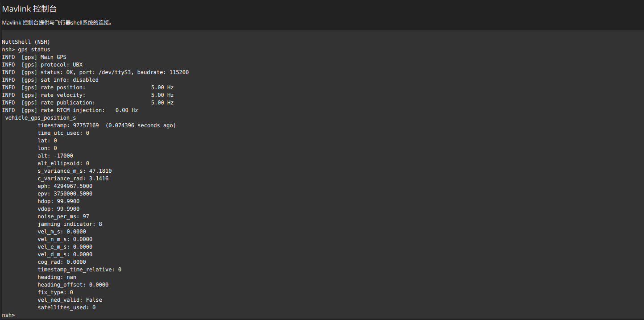Screen dimensions: 644x320
Task: Click the 'sat info: disabled' line
Action: coord(50,80)
